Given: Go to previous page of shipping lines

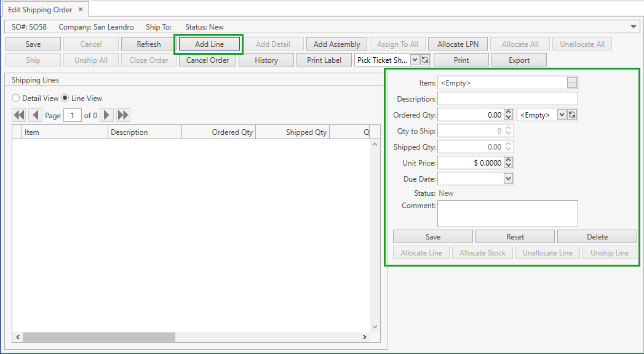Looking at the screenshot, I should 35,115.
